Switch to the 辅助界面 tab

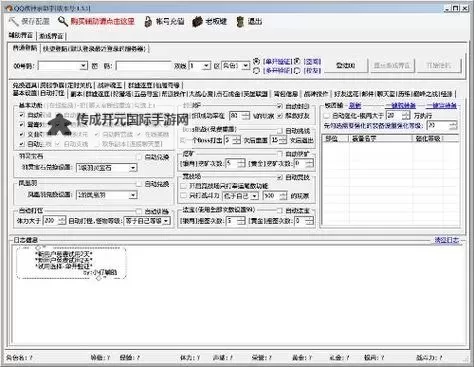[x=21, y=35]
